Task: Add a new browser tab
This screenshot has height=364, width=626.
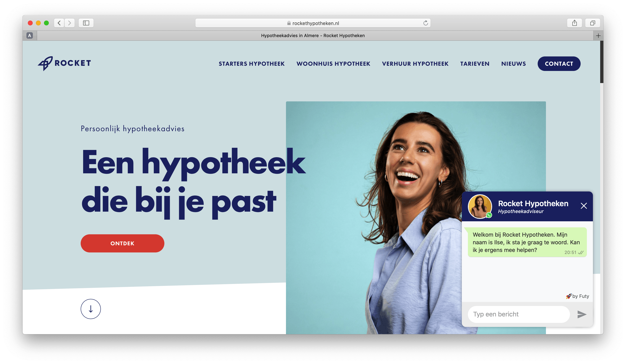Action: (x=598, y=36)
